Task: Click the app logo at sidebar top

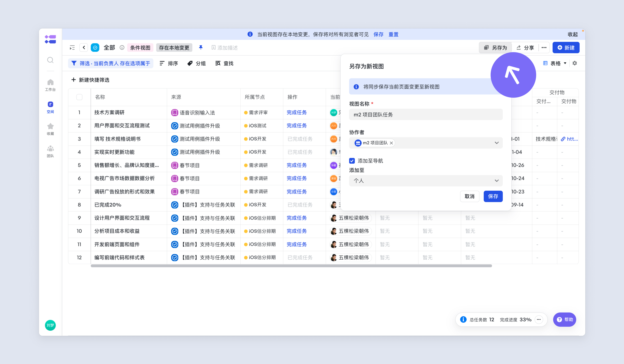Action: [50, 39]
